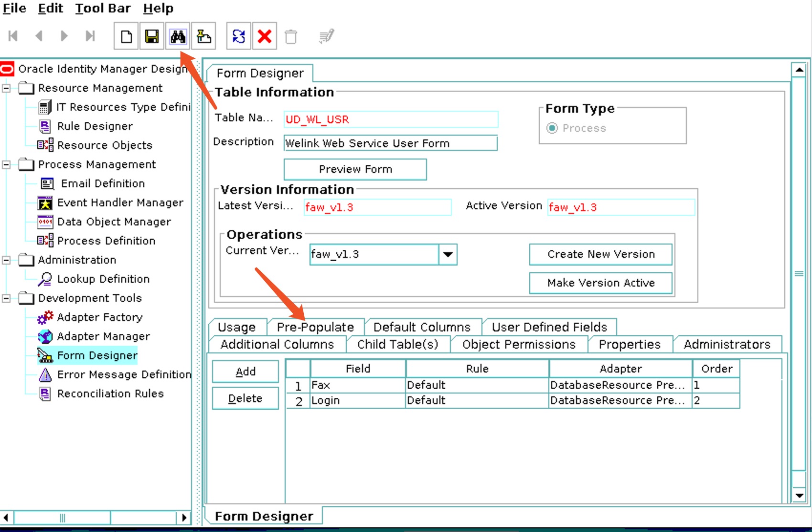Click the tree panel's scroll left arrow
Viewport: 812px width, 532px height.
coord(6,518)
